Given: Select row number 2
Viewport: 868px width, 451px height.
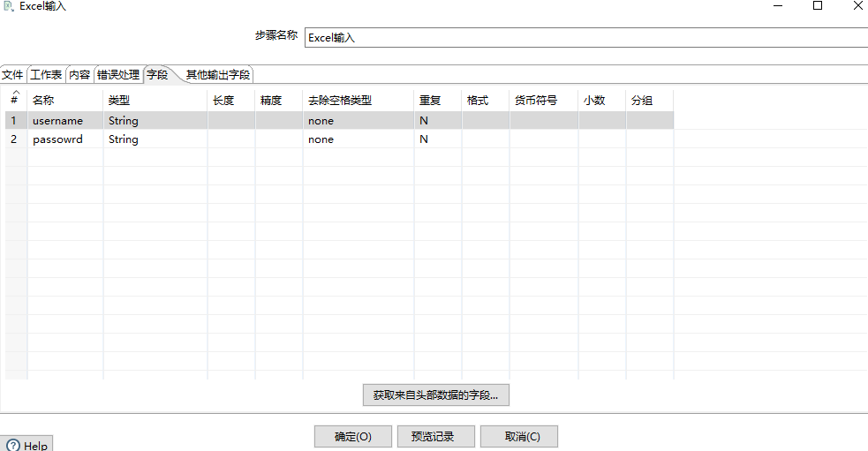Looking at the screenshot, I should (x=16, y=139).
